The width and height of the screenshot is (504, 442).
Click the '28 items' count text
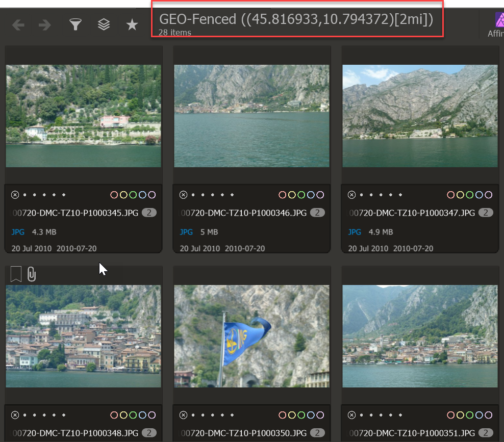point(174,33)
